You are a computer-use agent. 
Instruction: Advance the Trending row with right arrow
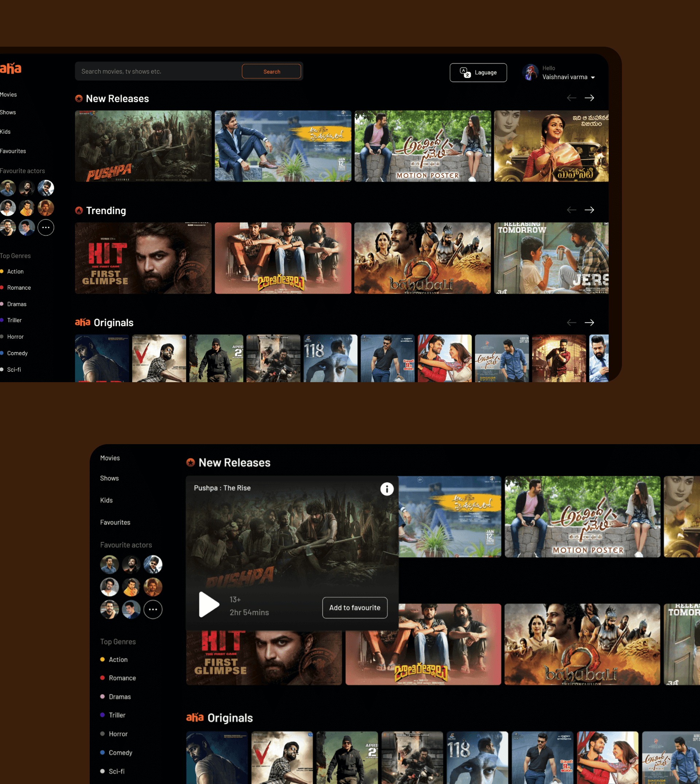click(589, 210)
